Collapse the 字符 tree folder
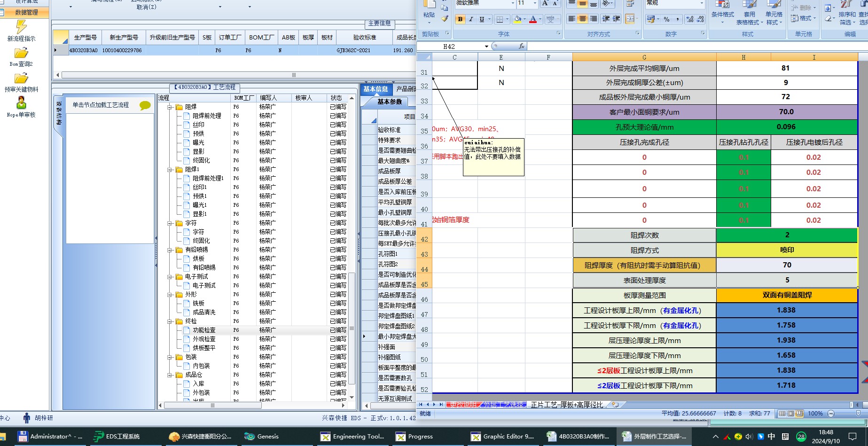868x446 pixels. (170, 223)
